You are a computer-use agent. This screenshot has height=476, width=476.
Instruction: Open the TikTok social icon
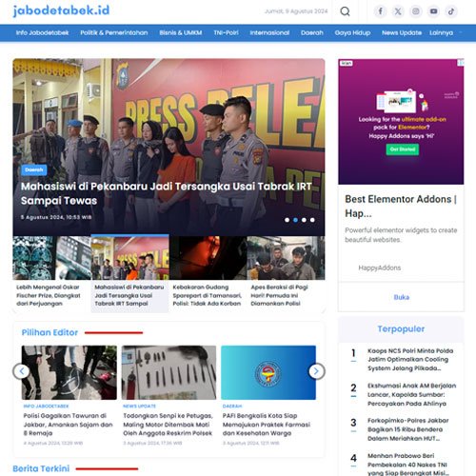451,11
